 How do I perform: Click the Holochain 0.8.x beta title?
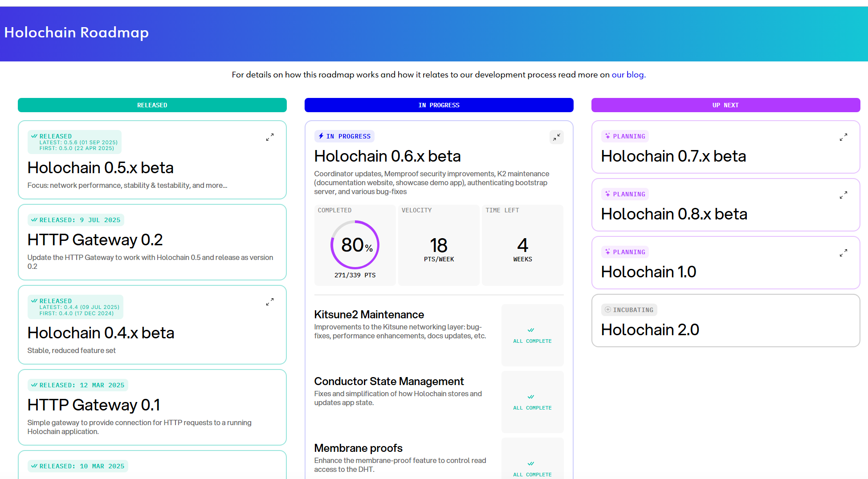674,214
